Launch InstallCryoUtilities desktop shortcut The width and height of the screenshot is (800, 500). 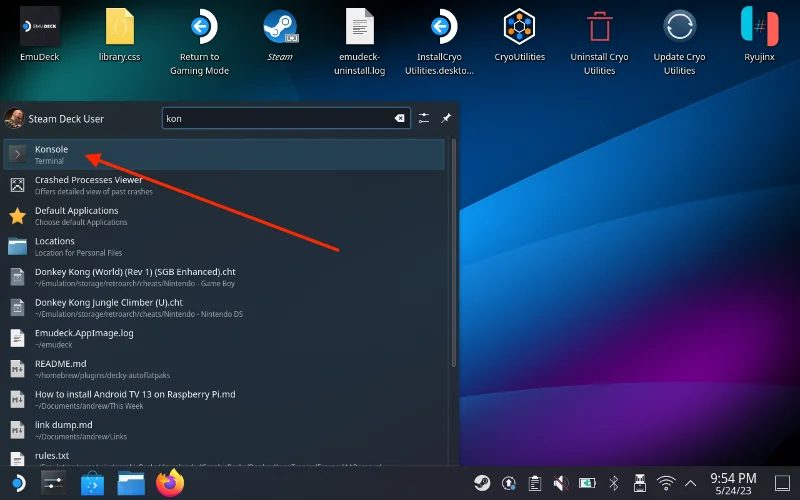(439, 41)
